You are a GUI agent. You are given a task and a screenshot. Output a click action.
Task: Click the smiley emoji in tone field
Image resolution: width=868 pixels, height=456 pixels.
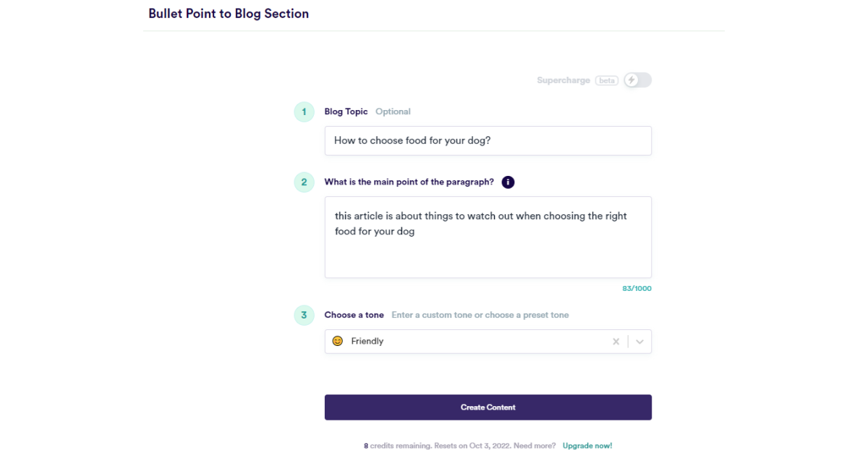(337, 341)
